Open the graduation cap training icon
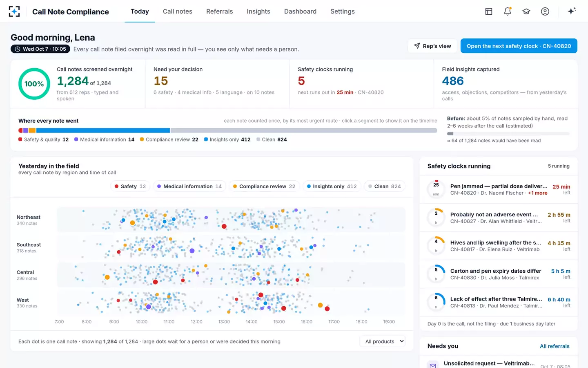This screenshot has height=368, width=588. click(526, 11)
